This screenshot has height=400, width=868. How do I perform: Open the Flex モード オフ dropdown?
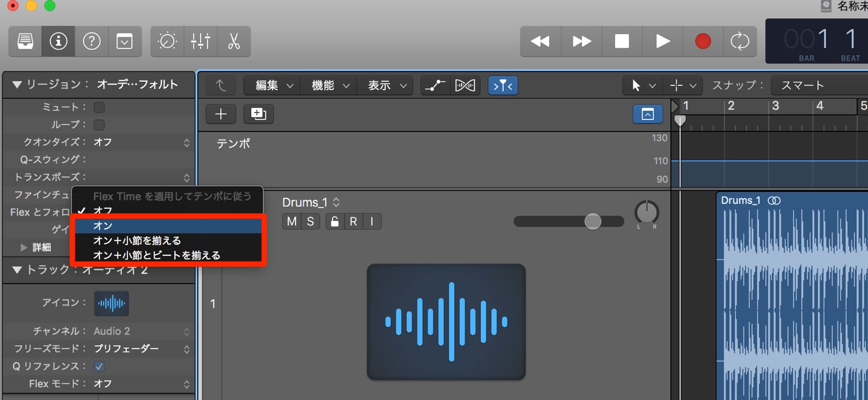point(141,383)
